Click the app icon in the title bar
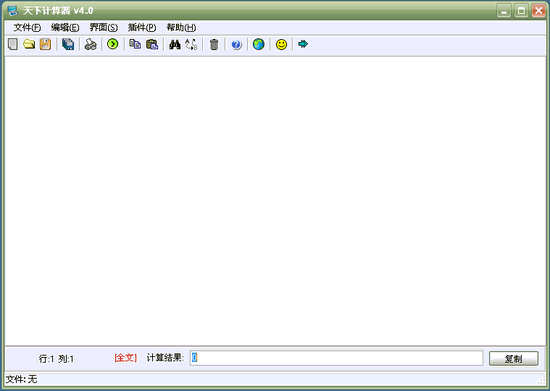550x391 pixels. tap(13, 11)
